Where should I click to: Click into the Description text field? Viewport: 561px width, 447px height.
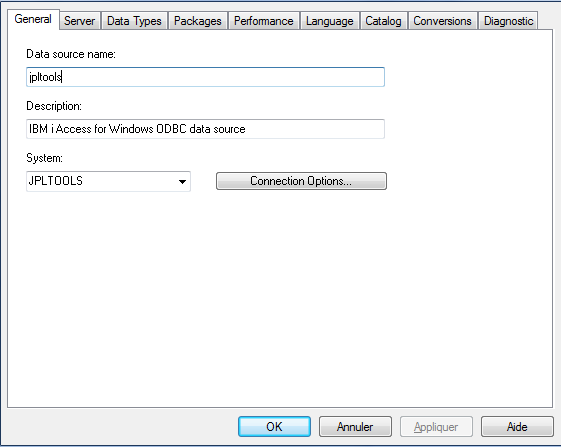click(x=205, y=129)
